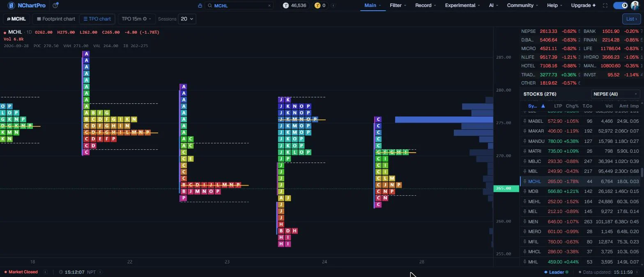
Task: Select the TRAD sub-index 3277.73 entry
Action: [x=550, y=75]
